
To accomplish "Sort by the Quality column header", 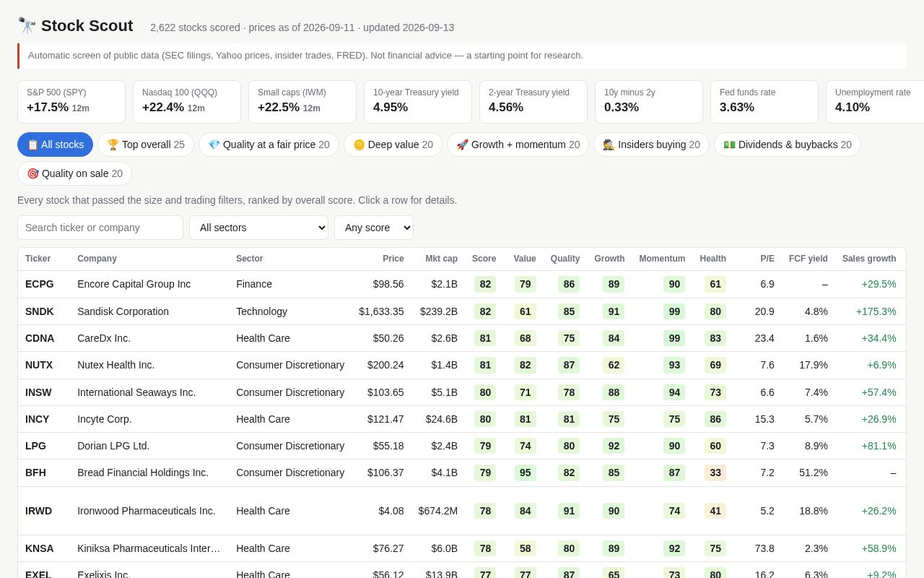I will (565, 259).
